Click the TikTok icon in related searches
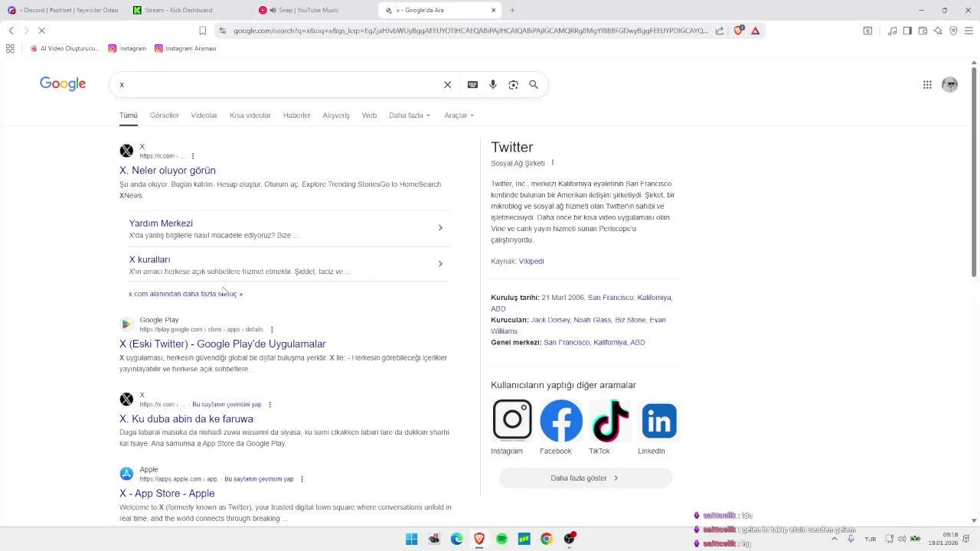This screenshot has height=551, width=980. (x=610, y=420)
